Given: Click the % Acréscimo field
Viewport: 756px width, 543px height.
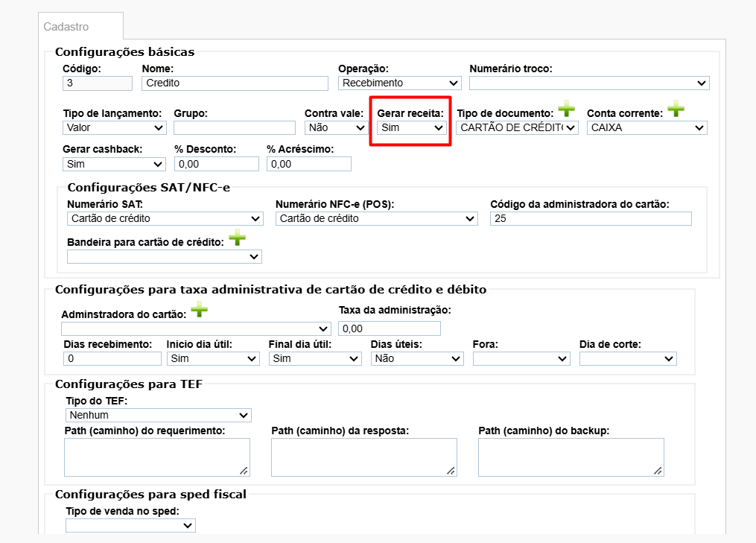Looking at the screenshot, I should pos(309,164).
